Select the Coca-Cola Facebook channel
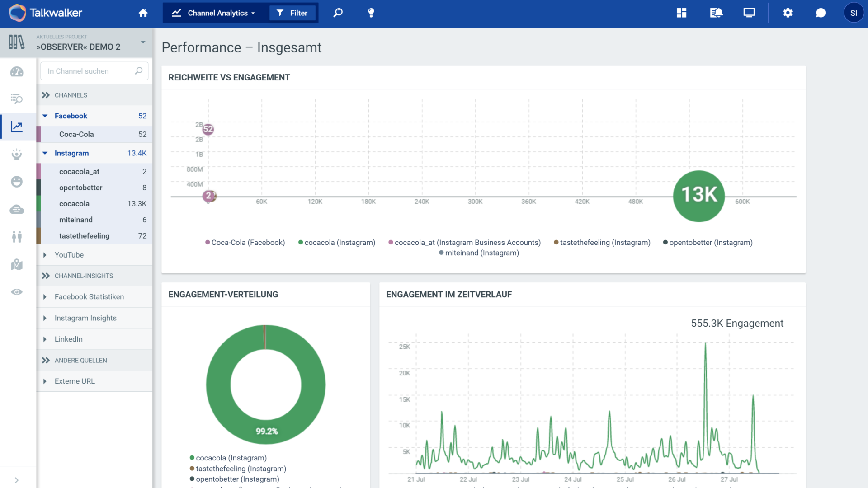 click(x=94, y=134)
